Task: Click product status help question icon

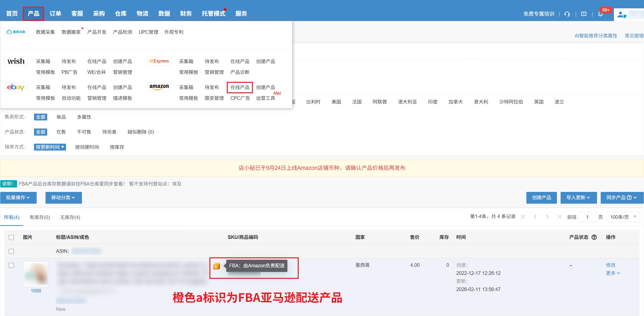Action: coord(594,237)
